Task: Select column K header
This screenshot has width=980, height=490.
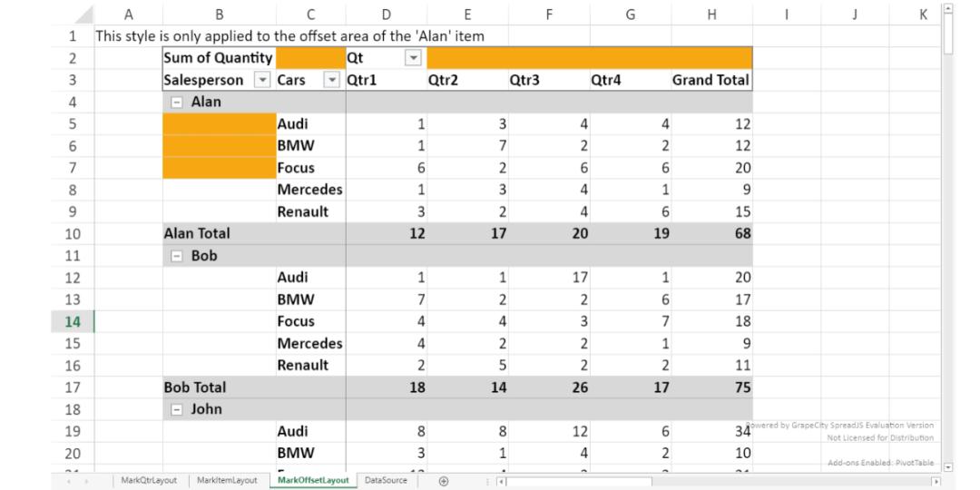Action: (923, 14)
